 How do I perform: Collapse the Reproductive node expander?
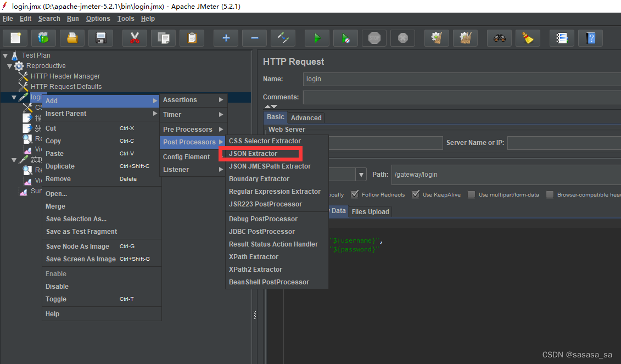coord(9,66)
